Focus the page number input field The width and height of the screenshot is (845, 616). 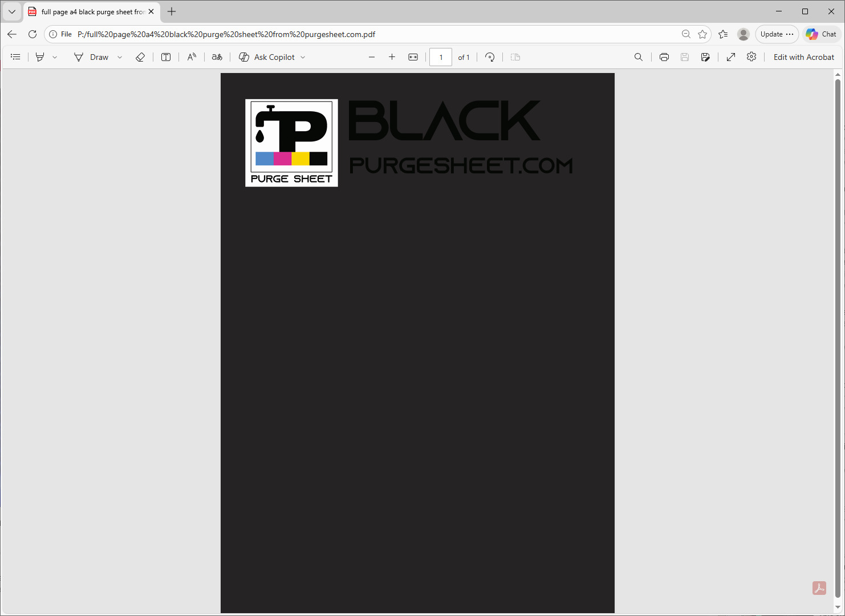[x=441, y=57]
